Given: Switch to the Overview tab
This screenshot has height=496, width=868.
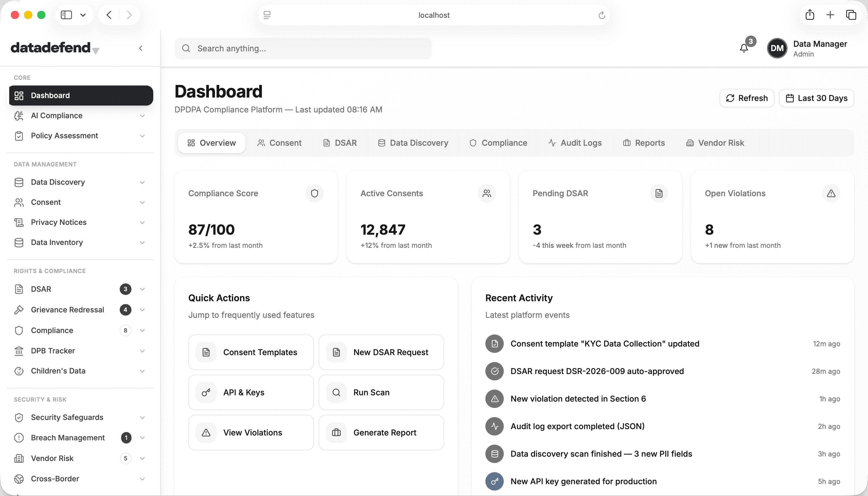Looking at the screenshot, I should [x=212, y=143].
